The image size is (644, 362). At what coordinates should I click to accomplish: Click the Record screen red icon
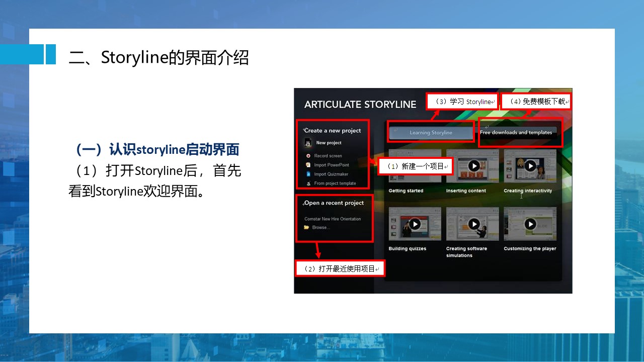point(308,156)
